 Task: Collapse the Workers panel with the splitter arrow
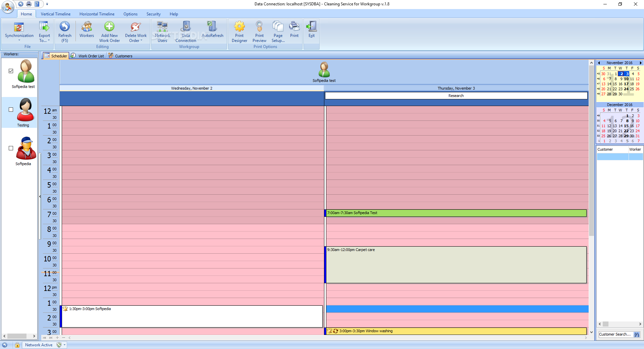tap(40, 197)
